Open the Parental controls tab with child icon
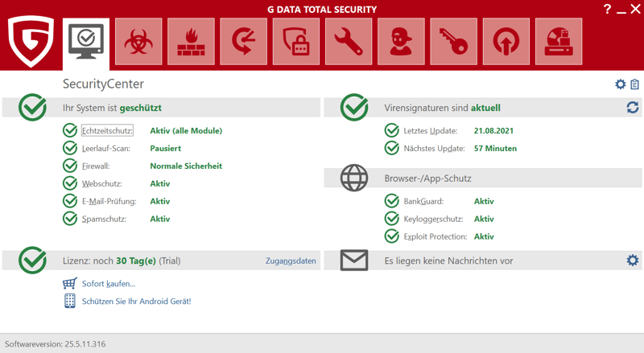 [400, 41]
